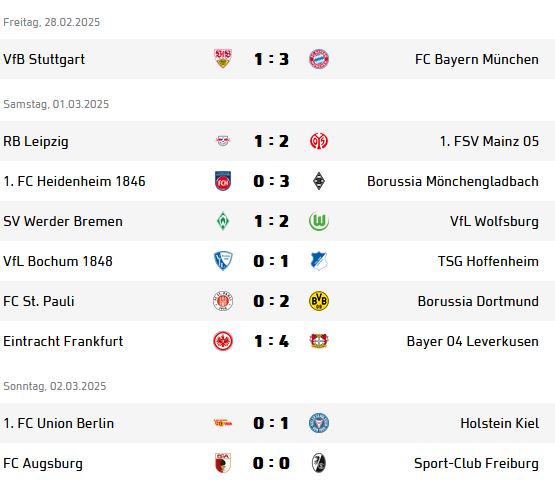Viewport: 555px width, 480px height.
Task: Click the Sport-Club Freiburg logo
Action: pos(319,463)
